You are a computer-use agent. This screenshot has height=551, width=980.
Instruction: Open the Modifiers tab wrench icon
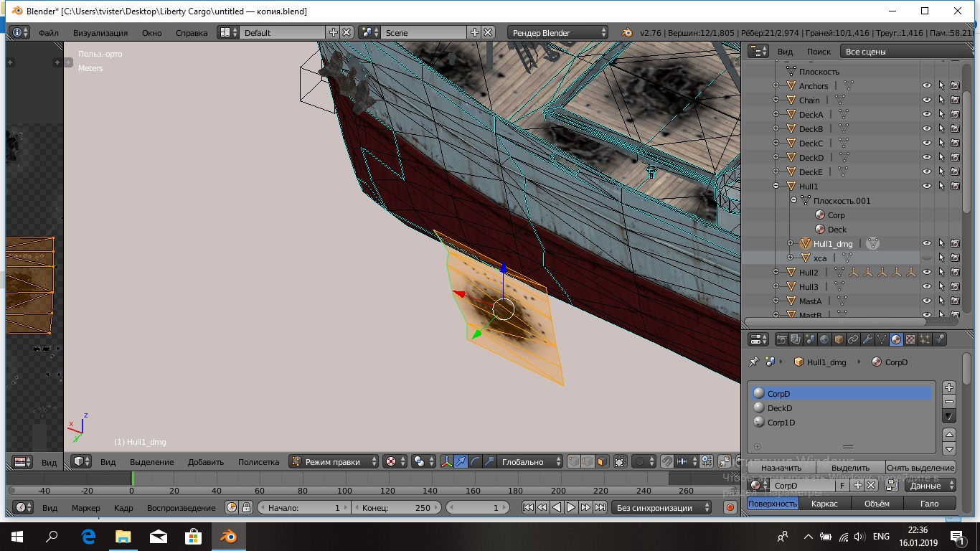[x=867, y=339]
